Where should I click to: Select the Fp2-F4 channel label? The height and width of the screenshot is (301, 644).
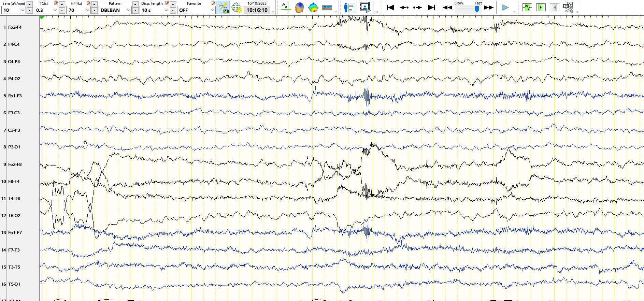15,27
